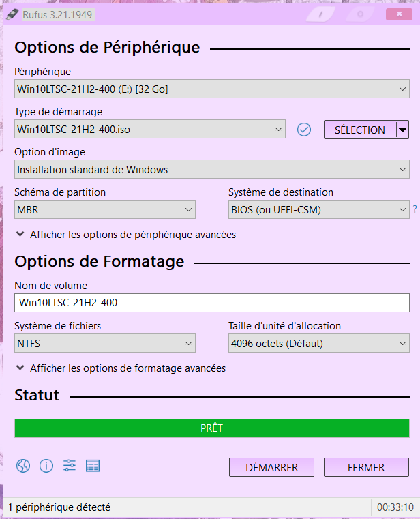
Task: Open the Type de démarrage dropdown
Action: [x=149, y=129]
